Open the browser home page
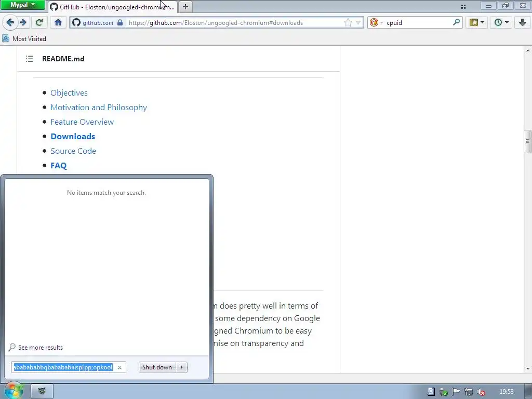Screen dimensions: 532x399 (x=58, y=23)
